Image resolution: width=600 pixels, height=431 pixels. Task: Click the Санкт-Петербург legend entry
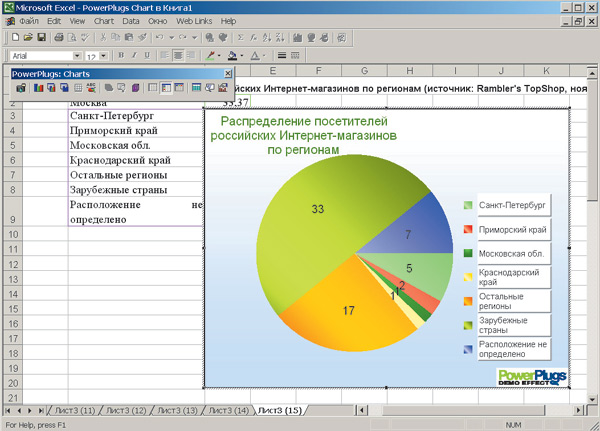[x=510, y=205]
